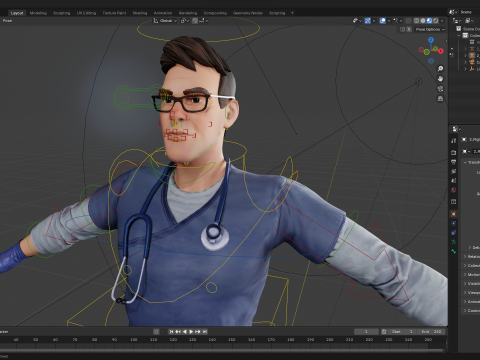Open pivot point dropdown
480x360 pixels.
click(x=185, y=21)
